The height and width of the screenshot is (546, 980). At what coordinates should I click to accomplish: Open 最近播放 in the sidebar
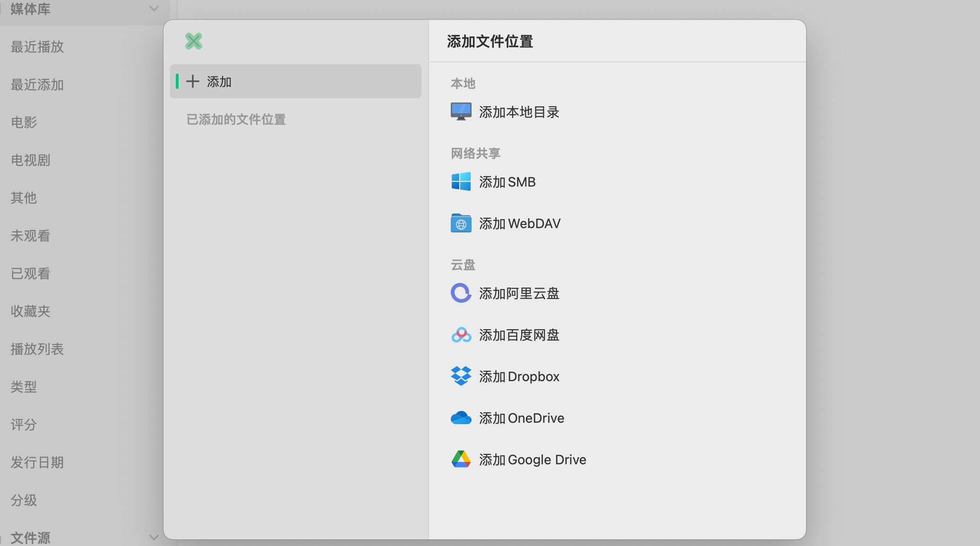(x=37, y=47)
